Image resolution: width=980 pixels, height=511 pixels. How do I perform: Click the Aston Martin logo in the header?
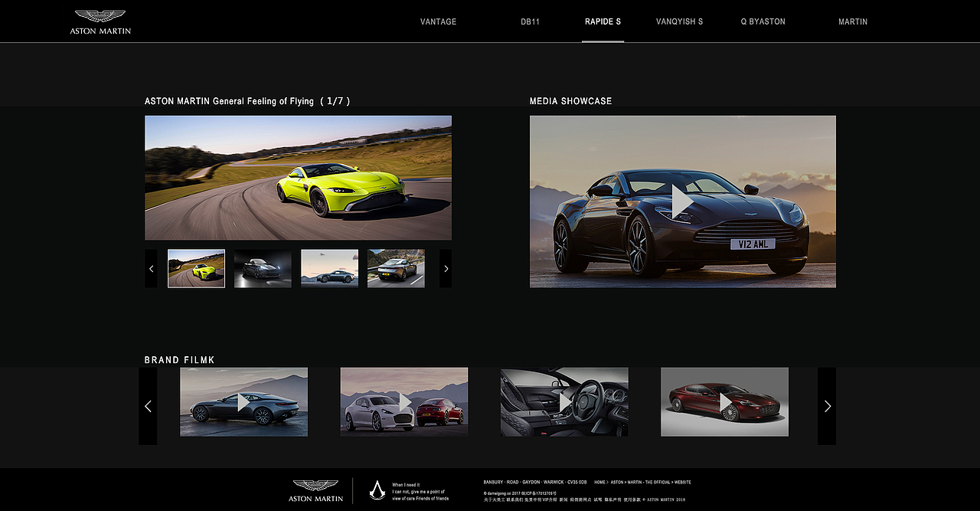tap(100, 21)
